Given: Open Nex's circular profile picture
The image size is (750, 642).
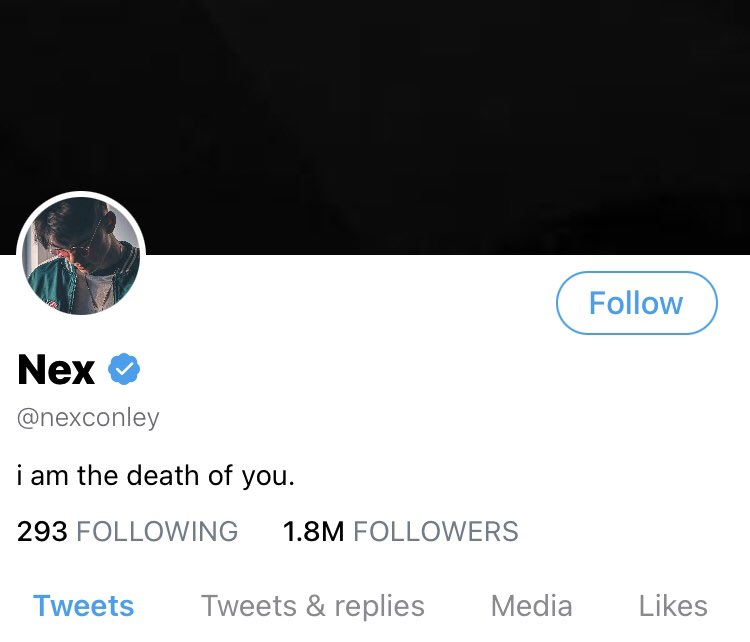Looking at the screenshot, I should point(81,256).
